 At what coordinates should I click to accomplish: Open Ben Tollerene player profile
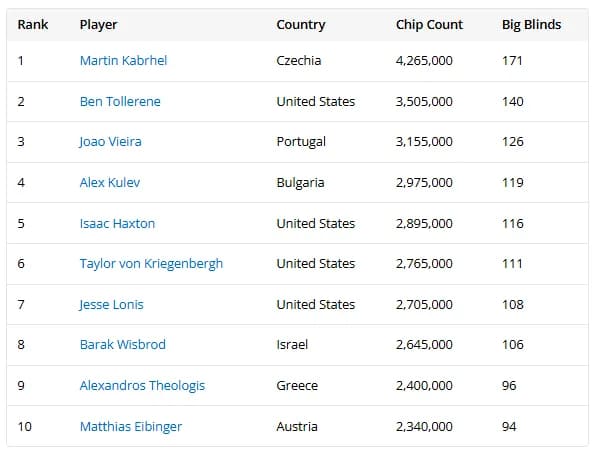point(120,102)
